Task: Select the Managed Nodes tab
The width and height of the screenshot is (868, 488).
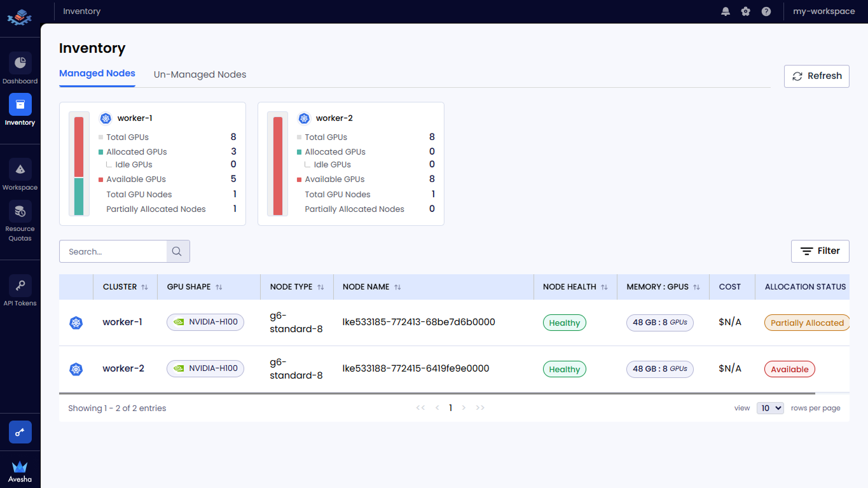Action: [x=97, y=73]
